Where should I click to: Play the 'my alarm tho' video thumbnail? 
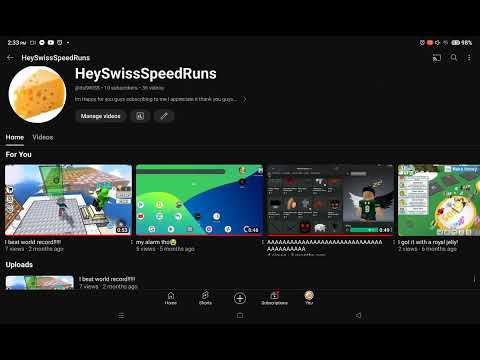(x=199, y=200)
